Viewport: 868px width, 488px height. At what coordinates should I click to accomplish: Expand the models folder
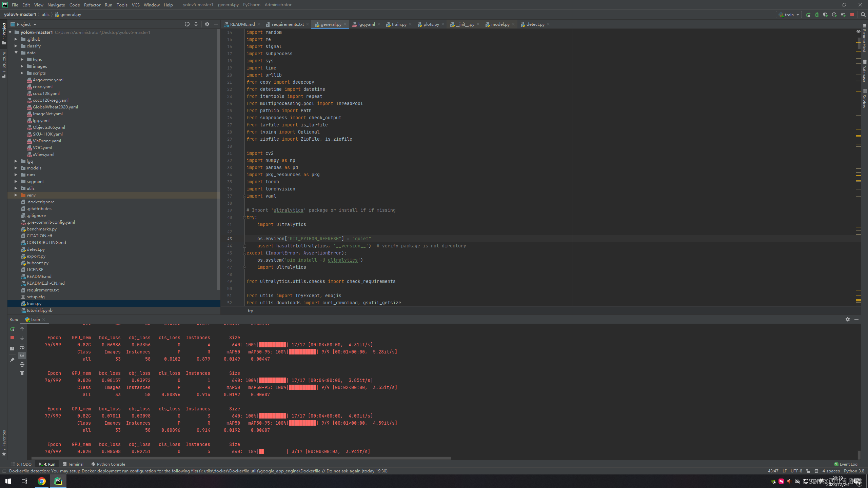(16, 168)
